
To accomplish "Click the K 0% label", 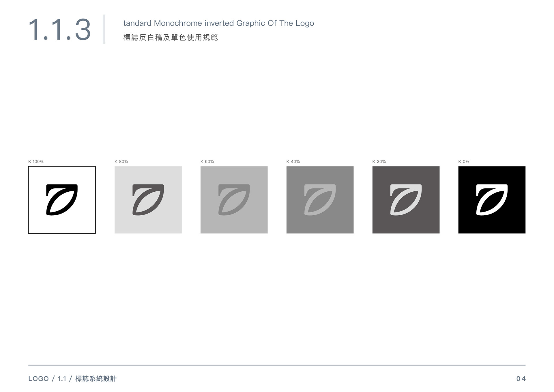I will point(464,162).
